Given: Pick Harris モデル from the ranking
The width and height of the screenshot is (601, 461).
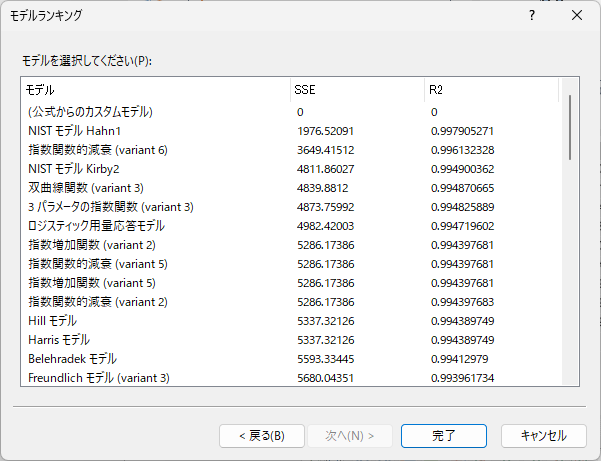Looking at the screenshot, I should 58,340.
